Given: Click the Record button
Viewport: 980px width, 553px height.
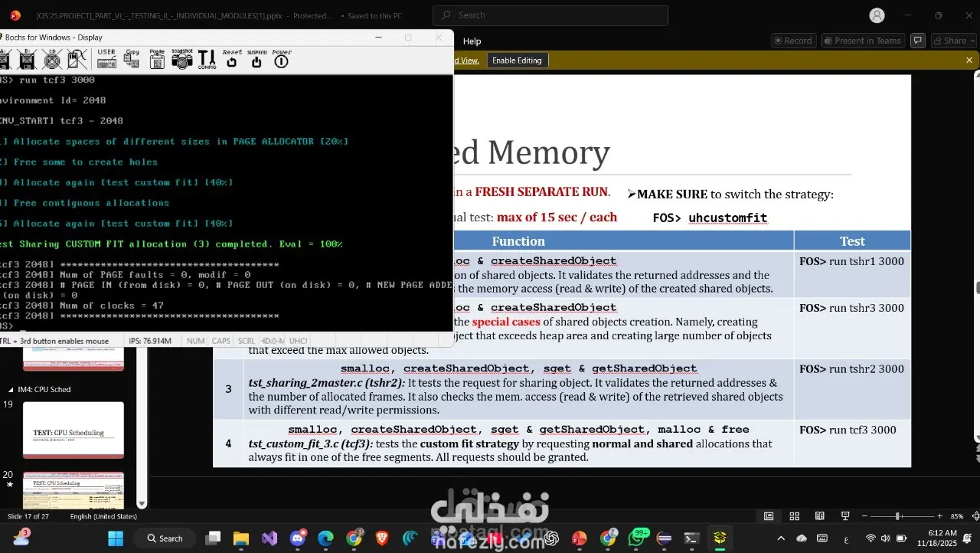Looking at the screenshot, I should (x=792, y=41).
